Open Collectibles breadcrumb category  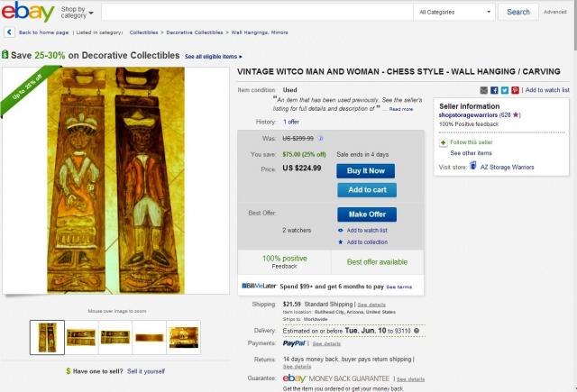pos(143,32)
